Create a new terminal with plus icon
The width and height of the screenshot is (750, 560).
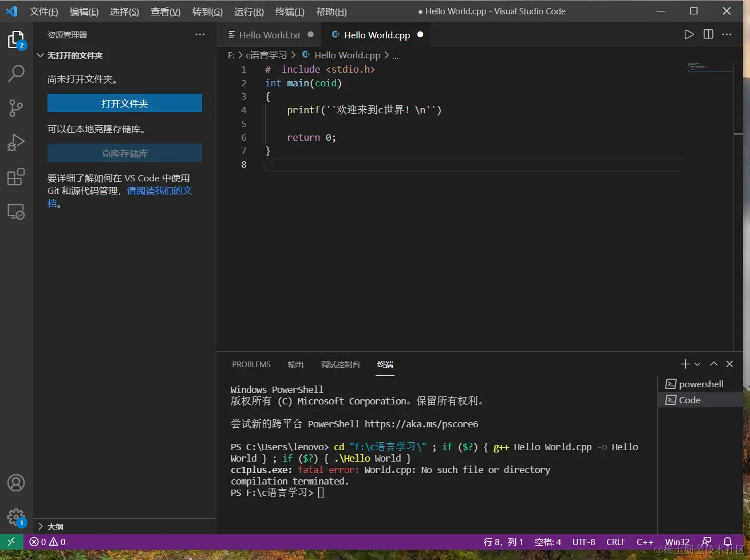tap(685, 364)
